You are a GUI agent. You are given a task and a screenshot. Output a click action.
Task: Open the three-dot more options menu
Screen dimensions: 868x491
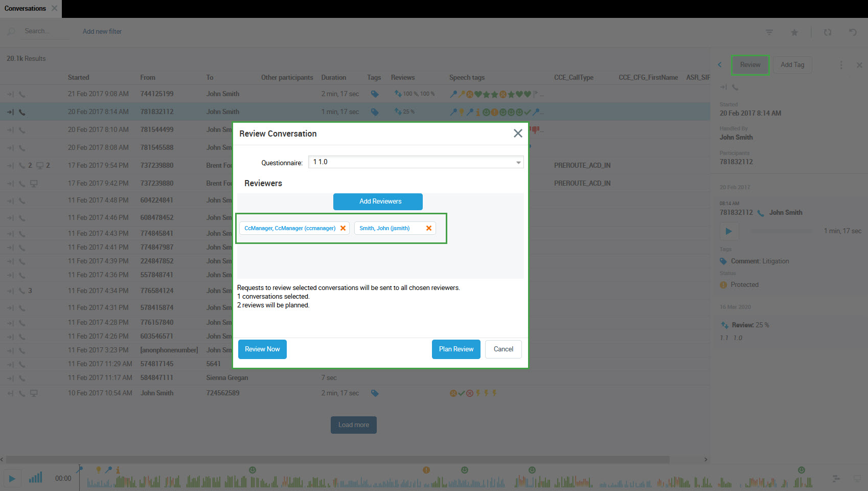841,65
